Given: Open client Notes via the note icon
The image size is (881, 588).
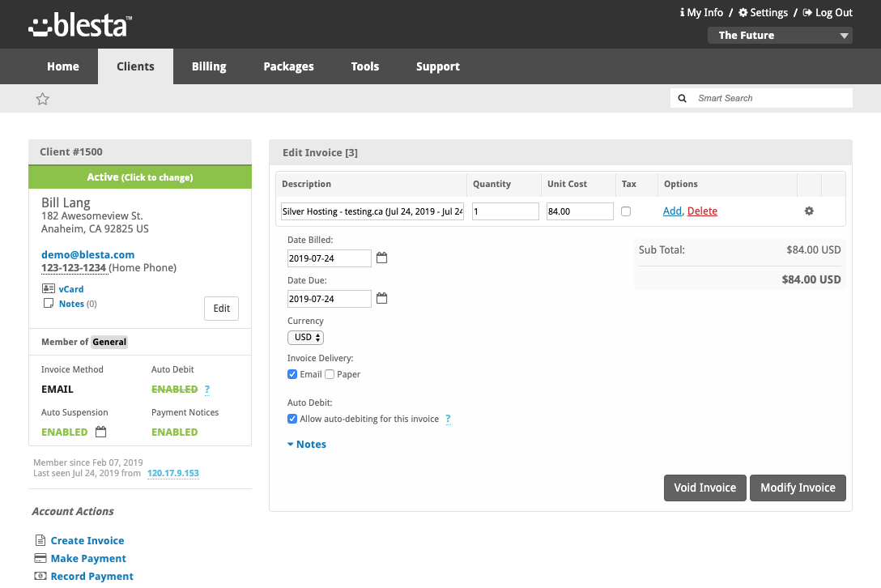Looking at the screenshot, I should pyautogui.click(x=49, y=303).
